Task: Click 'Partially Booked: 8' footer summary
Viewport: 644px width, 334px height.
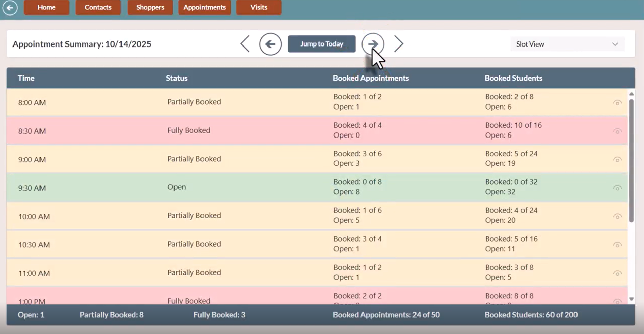Action: point(112,315)
